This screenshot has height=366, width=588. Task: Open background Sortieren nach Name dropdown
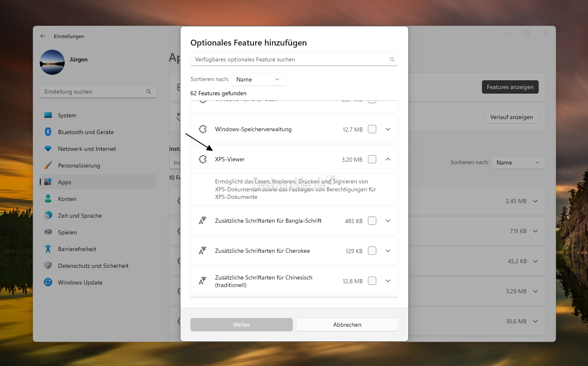pyautogui.click(x=518, y=163)
